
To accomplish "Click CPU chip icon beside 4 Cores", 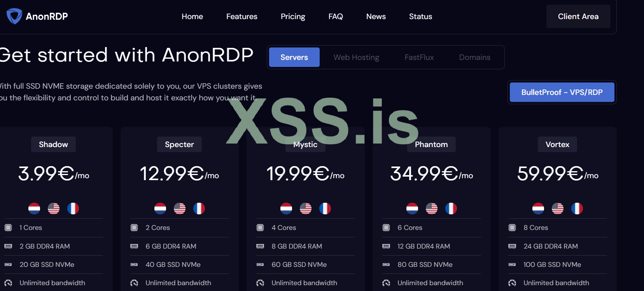I will pos(260,228).
